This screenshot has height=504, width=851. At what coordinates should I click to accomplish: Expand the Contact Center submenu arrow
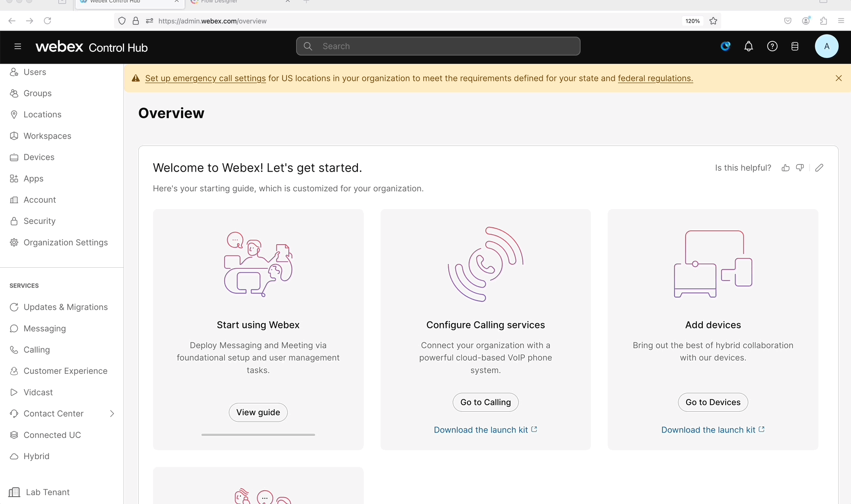[x=112, y=414]
